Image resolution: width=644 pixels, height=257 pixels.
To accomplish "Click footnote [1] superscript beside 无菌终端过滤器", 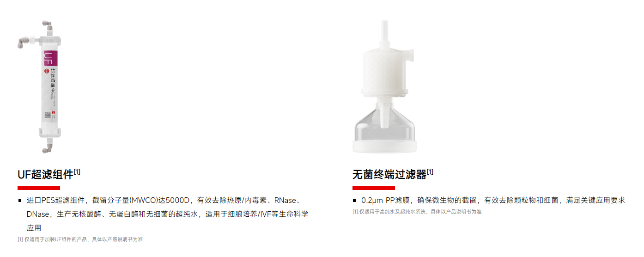I will [430, 172].
